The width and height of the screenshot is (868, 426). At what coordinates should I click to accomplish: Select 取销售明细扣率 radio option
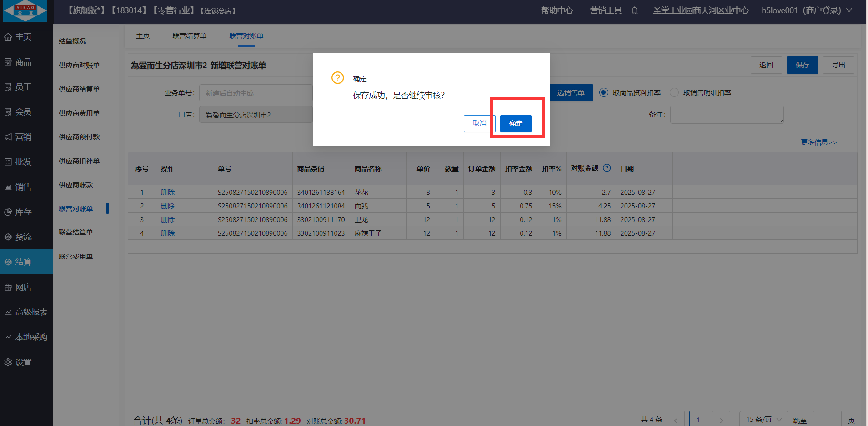point(674,93)
